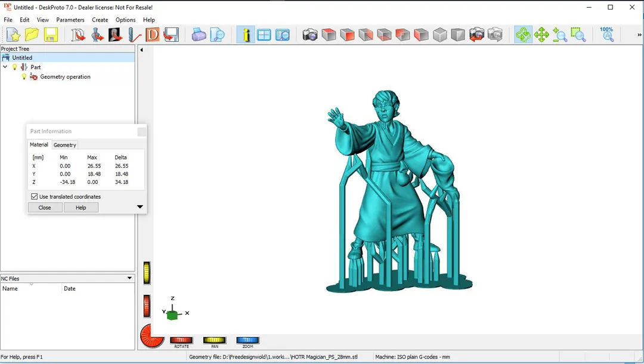Screen dimensions: 644x364
Task: Toggle Geometry operation light bulb visibility
Action: click(x=24, y=77)
